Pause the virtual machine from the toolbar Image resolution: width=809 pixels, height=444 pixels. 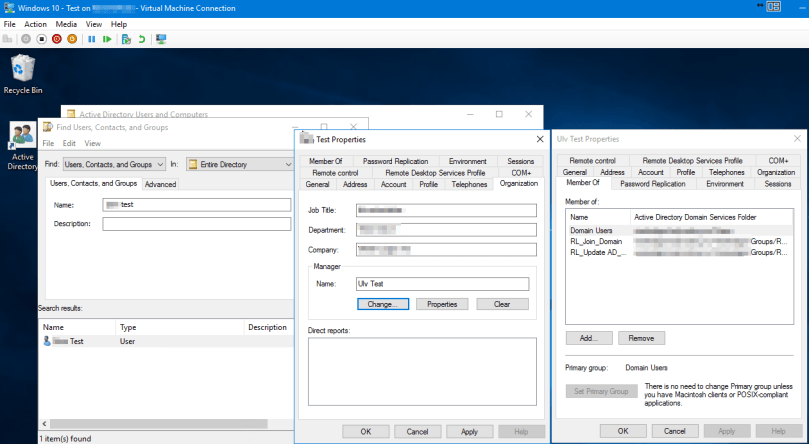(92, 39)
